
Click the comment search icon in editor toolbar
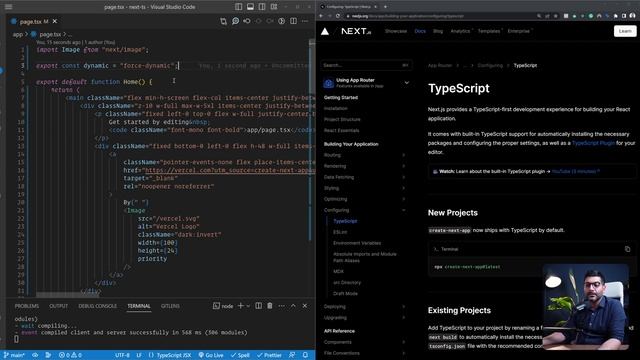(x=236, y=21)
